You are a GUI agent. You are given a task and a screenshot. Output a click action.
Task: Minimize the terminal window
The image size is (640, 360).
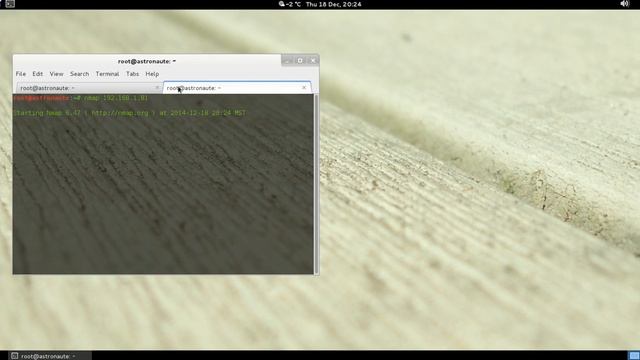287,60
